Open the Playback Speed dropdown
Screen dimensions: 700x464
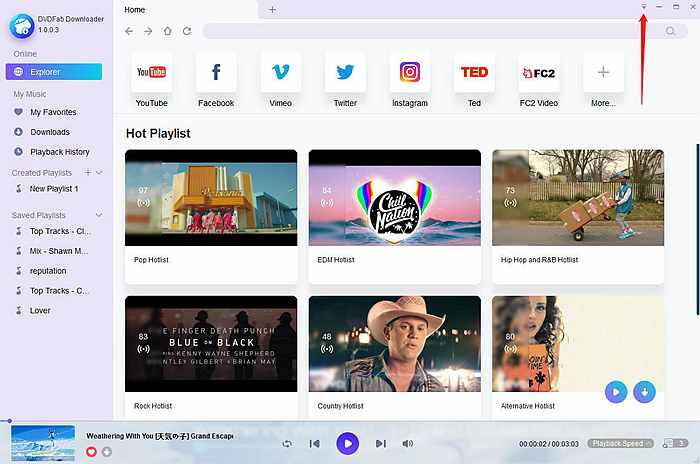click(620, 442)
